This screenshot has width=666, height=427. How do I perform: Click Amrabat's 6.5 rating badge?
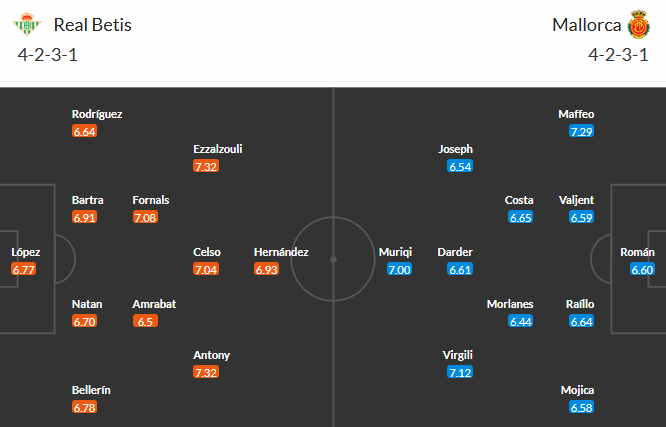coord(144,321)
